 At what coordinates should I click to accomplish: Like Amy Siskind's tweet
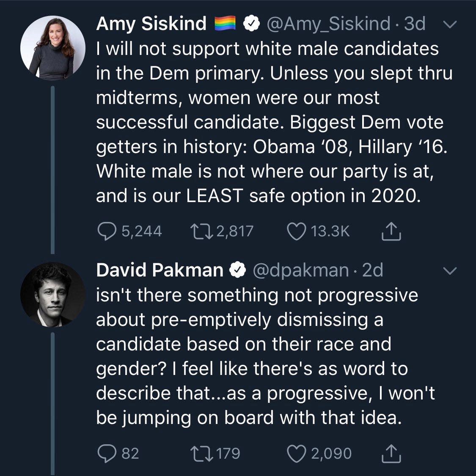297,231
